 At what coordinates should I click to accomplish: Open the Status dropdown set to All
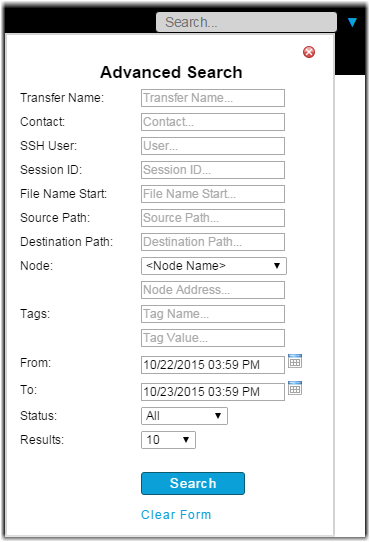(x=184, y=416)
